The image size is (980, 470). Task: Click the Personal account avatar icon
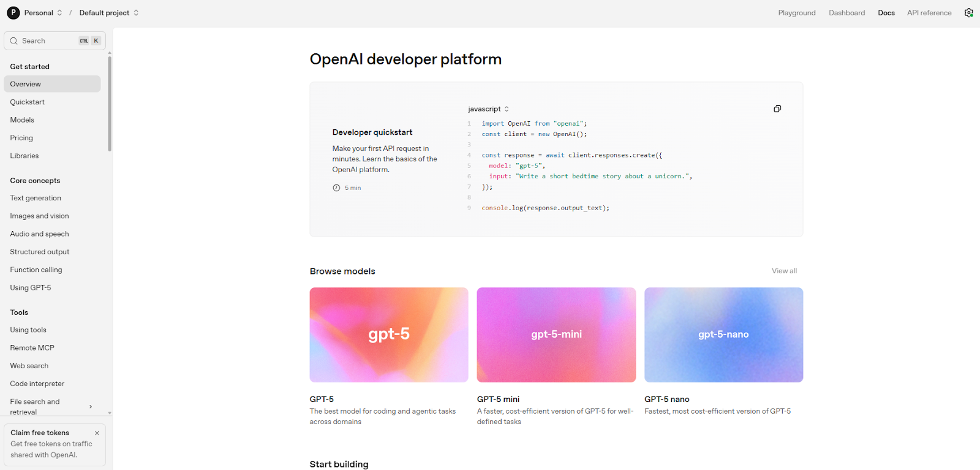pos(13,13)
